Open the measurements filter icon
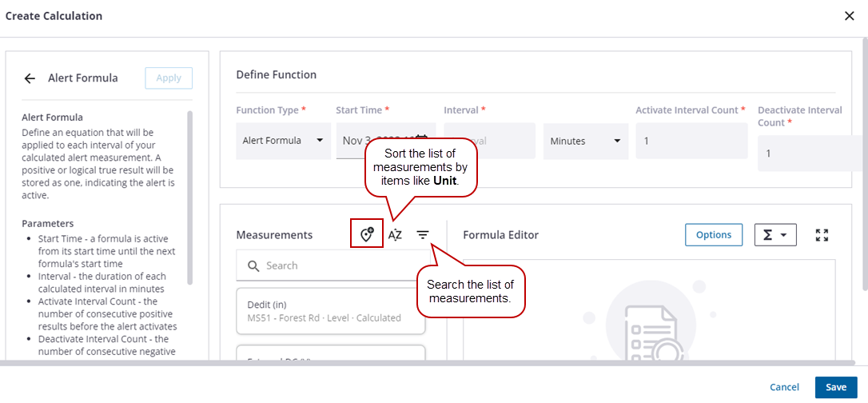Image resolution: width=868 pixels, height=403 pixels. (x=423, y=234)
